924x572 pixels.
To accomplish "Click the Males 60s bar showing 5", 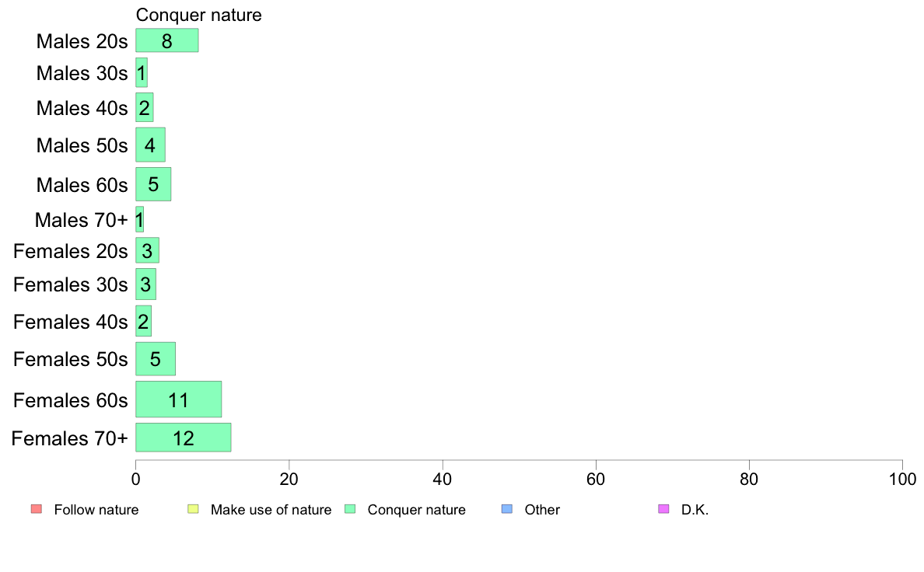I will click(x=153, y=184).
